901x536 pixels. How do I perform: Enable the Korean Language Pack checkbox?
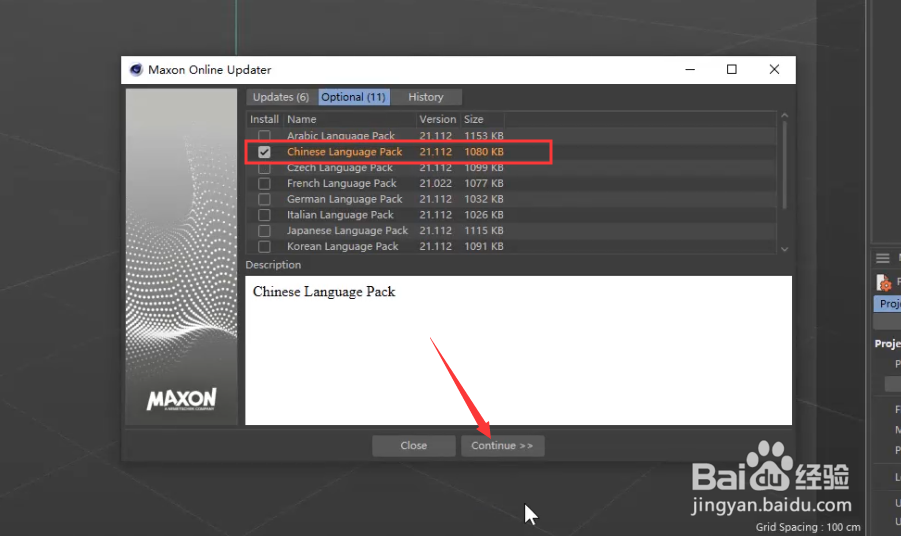coord(264,246)
